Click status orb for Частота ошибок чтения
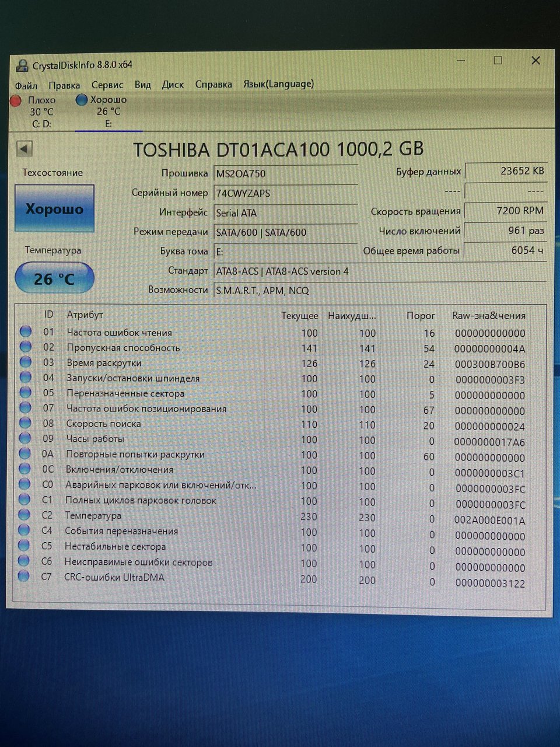Screen dimensions: 560x747 click(x=26, y=331)
